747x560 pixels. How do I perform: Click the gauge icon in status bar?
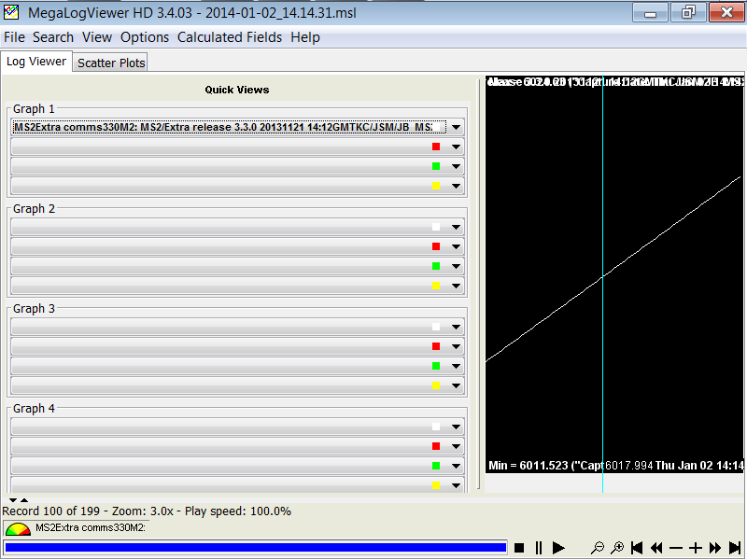pos(17,529)
